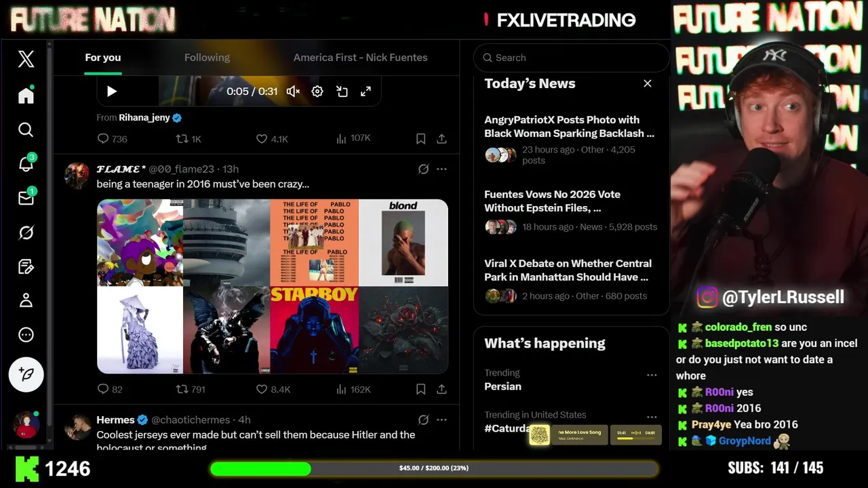Viewport: 868px width, 488px height.
Task: Play the video in the top post
Action: 112,91
